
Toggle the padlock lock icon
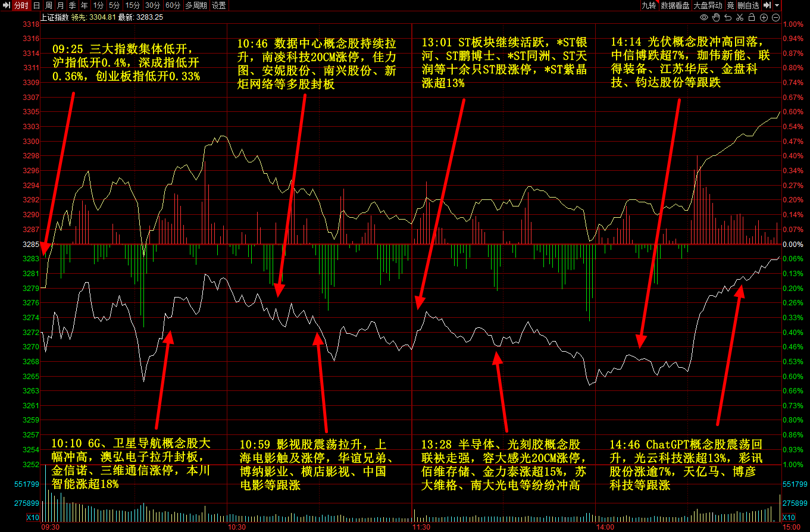click(752, 17)
